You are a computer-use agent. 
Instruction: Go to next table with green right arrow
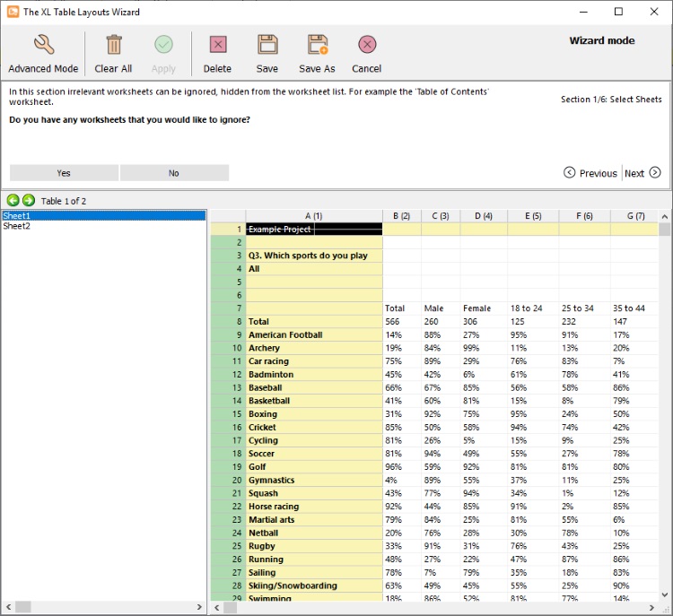pyautogui.click(x=29, y=200)
